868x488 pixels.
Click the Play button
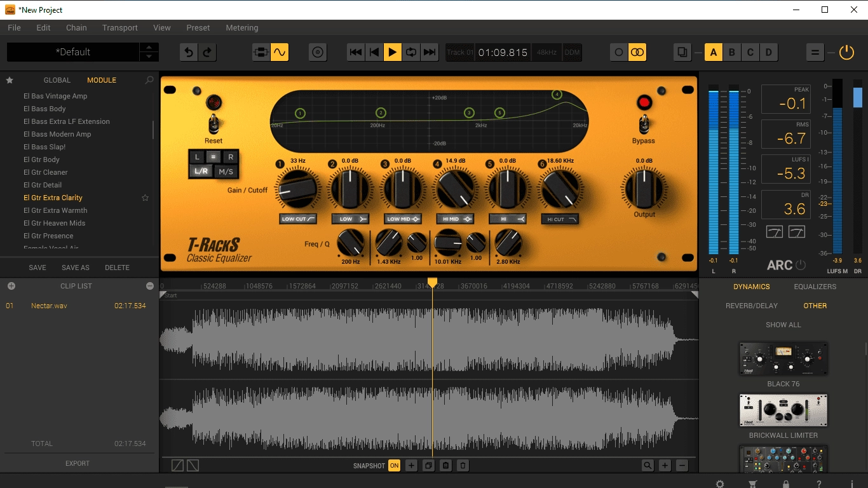tap(393, 52)
